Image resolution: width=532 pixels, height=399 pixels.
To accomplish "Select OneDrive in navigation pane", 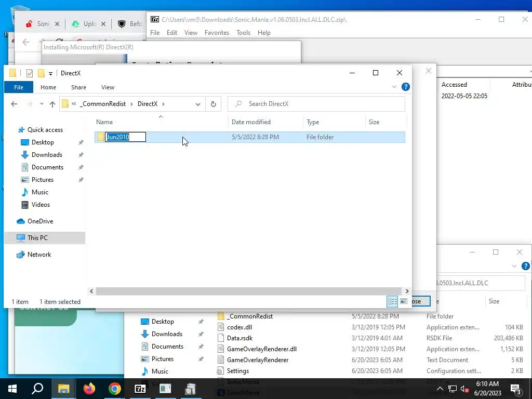I will pos(40,221).
